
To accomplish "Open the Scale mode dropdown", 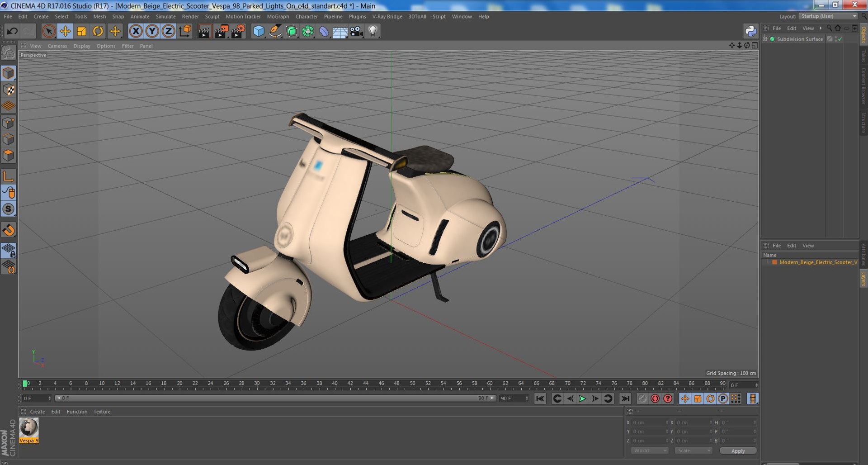I will [693, 451].
